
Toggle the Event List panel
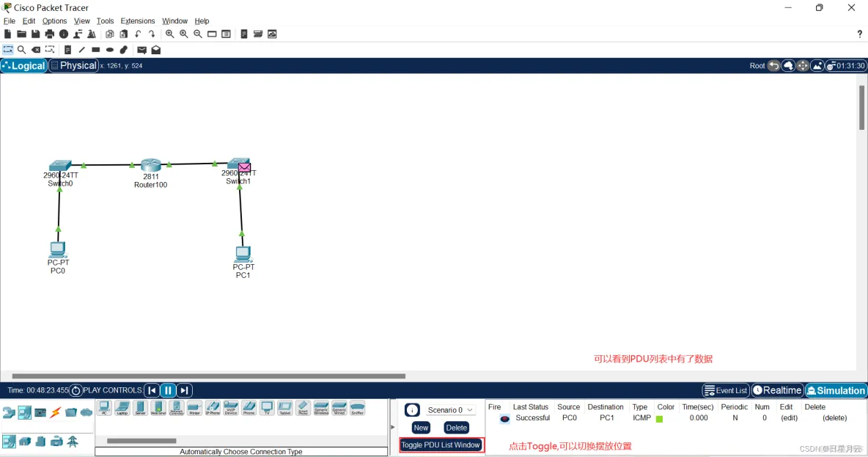(726, 390)
